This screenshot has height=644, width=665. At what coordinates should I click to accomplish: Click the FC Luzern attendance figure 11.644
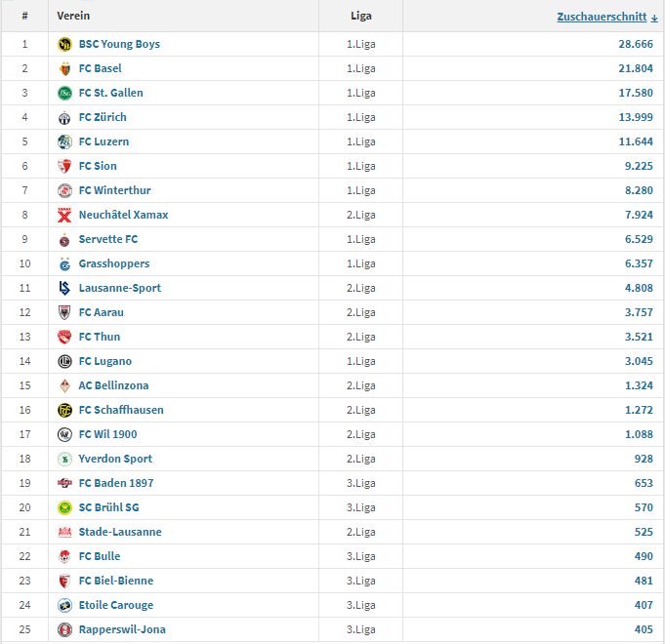coord(636,141)
